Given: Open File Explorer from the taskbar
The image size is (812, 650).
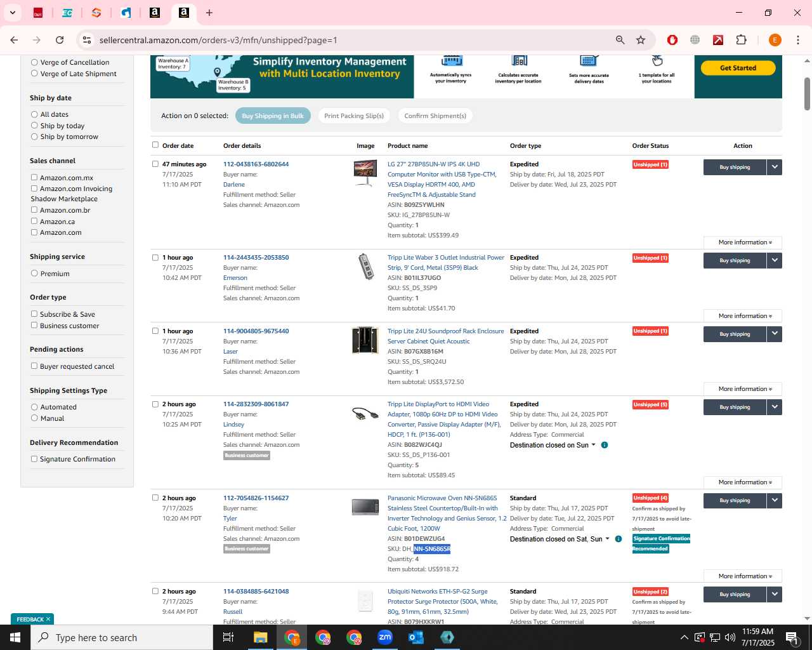Looking at the screenshot, I should click(261, 637).
